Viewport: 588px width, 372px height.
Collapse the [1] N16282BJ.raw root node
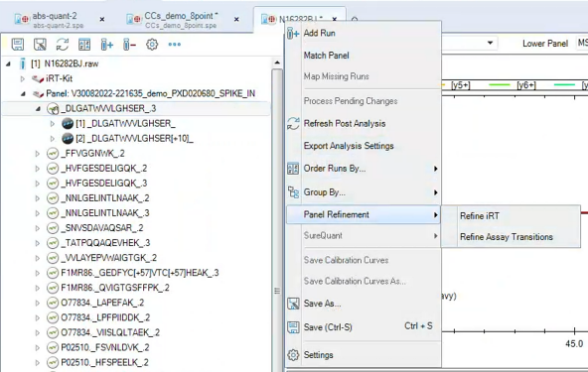click(8, 64)
